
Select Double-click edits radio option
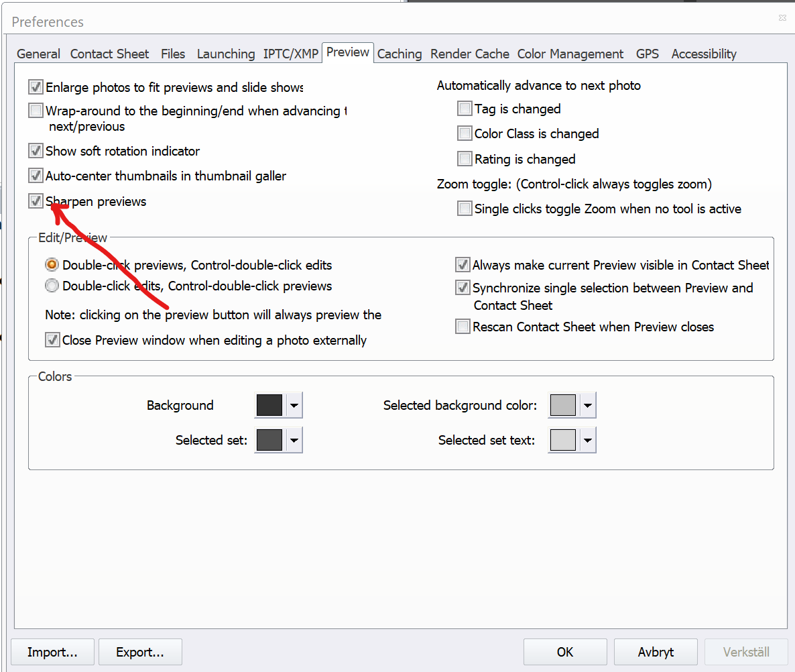(52, 286)
